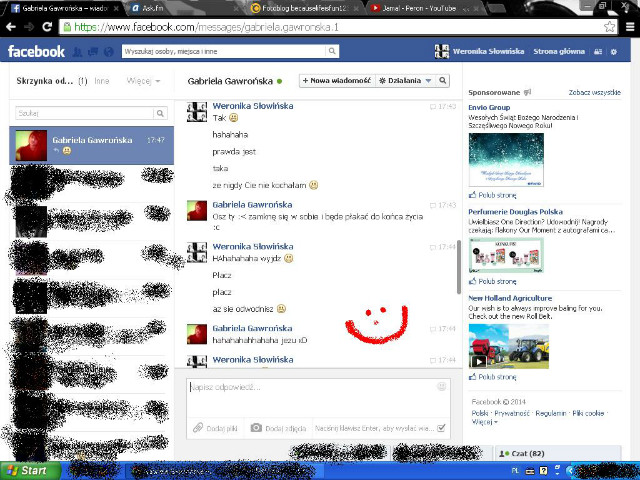Open the Chrome menu icon
640x480 pixels.
click(x=630, y=27)
